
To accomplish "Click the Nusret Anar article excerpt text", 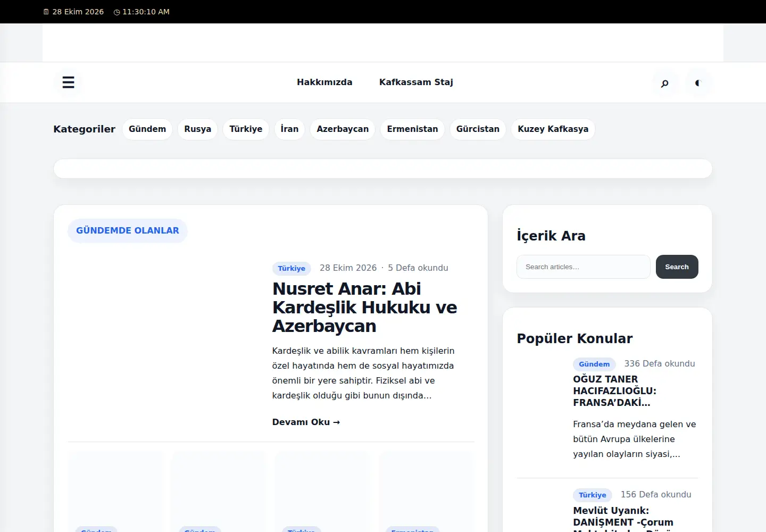I will [363, 373].
